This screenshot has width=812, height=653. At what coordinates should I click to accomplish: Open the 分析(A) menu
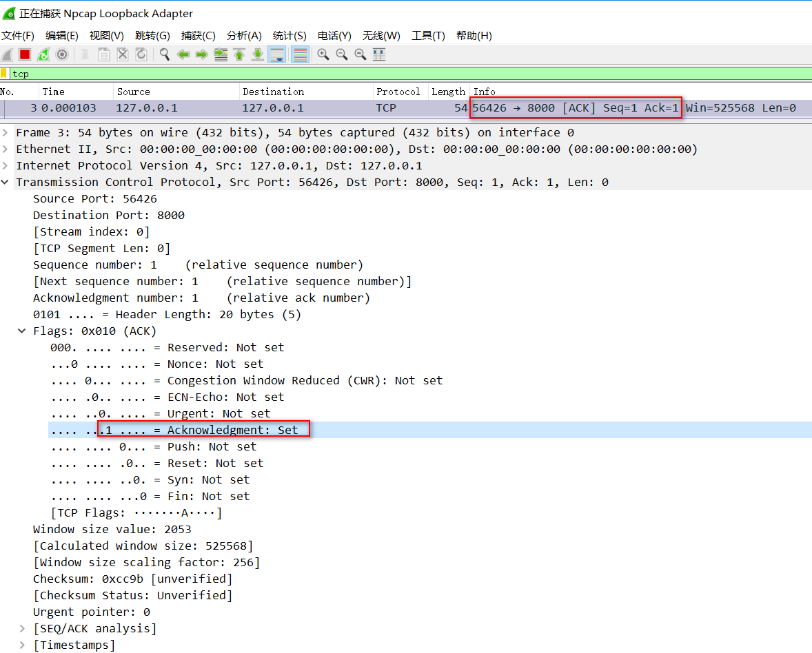pyautogui.click(x=244, y=36)
